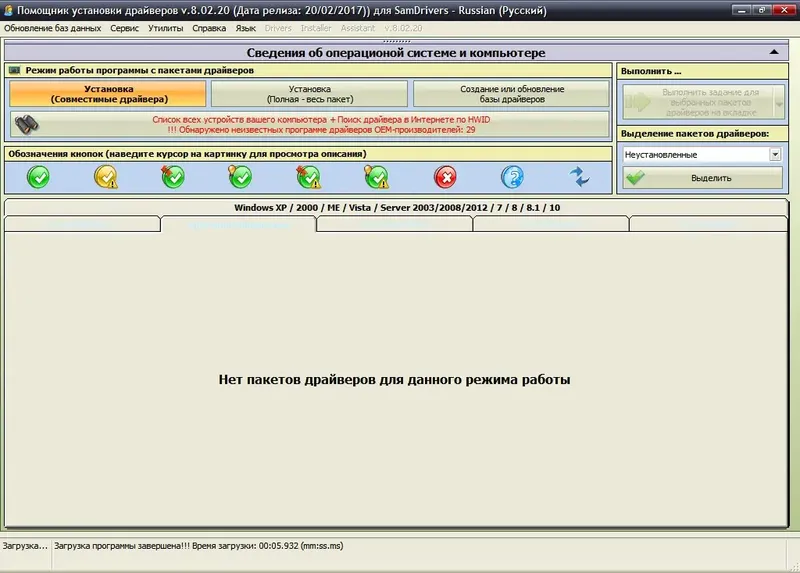Click the 'Загрузка…' status bar cell

[25, 546]
